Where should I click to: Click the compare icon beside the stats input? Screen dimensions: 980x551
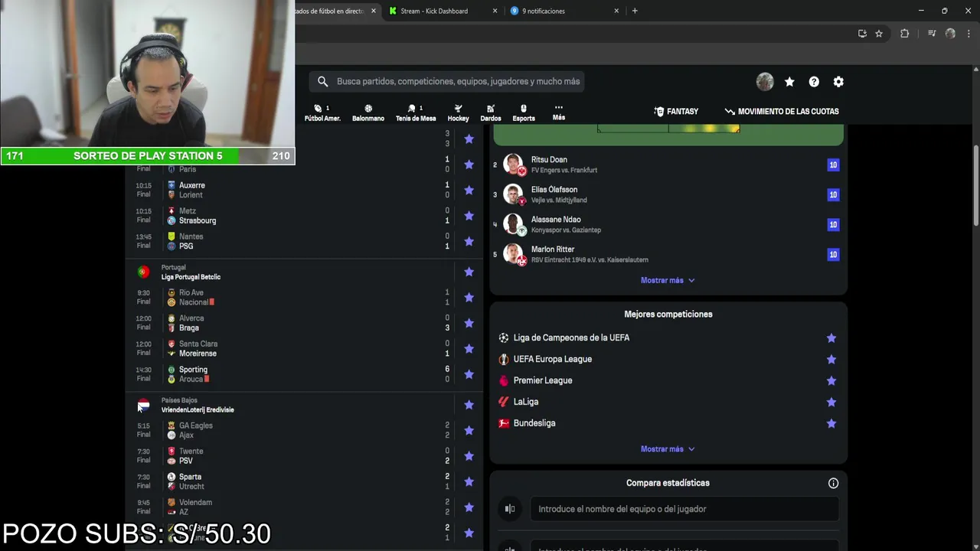tap(510, 509)
